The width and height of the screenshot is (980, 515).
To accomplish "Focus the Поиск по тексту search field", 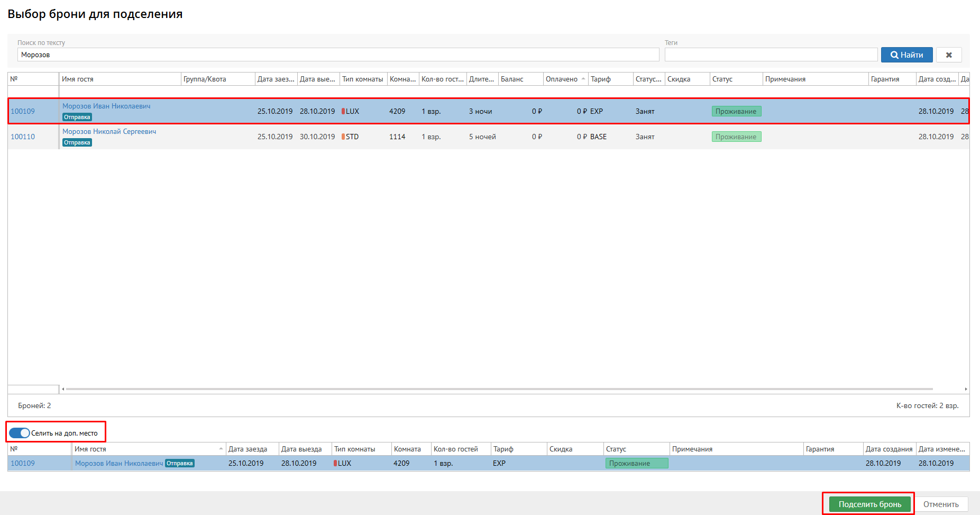I will 338,55.
